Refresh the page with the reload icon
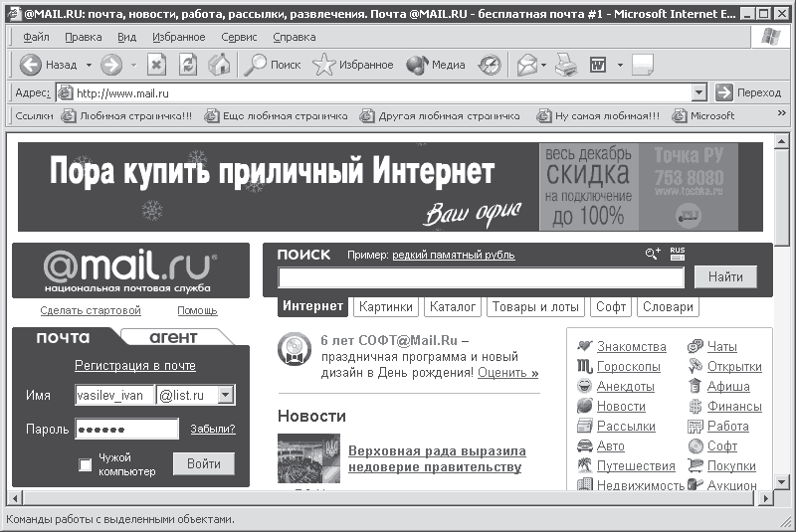796x532 pixels. (188, 65)
